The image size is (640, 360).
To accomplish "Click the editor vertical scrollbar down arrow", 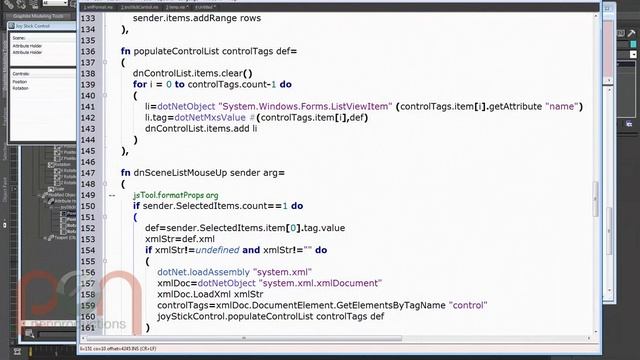I will [596, 332].
